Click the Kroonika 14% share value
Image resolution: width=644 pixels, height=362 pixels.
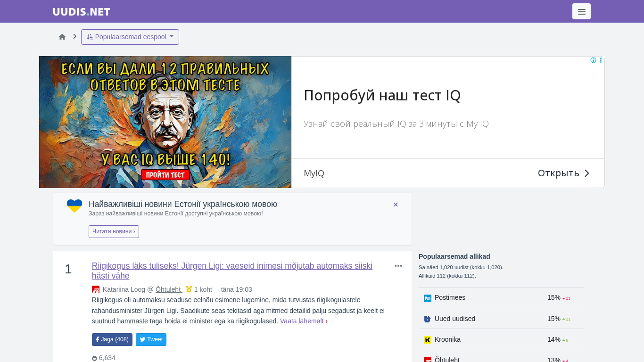pos(554,339)
